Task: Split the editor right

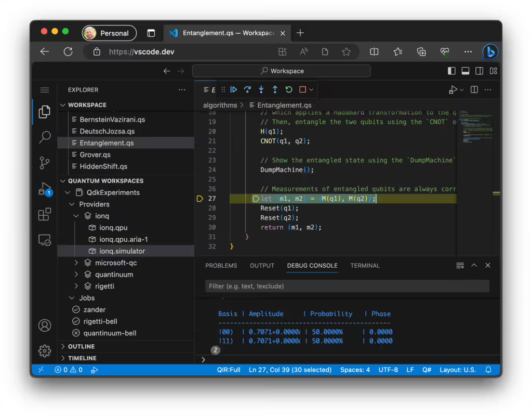Action: [x=474, y=89]
